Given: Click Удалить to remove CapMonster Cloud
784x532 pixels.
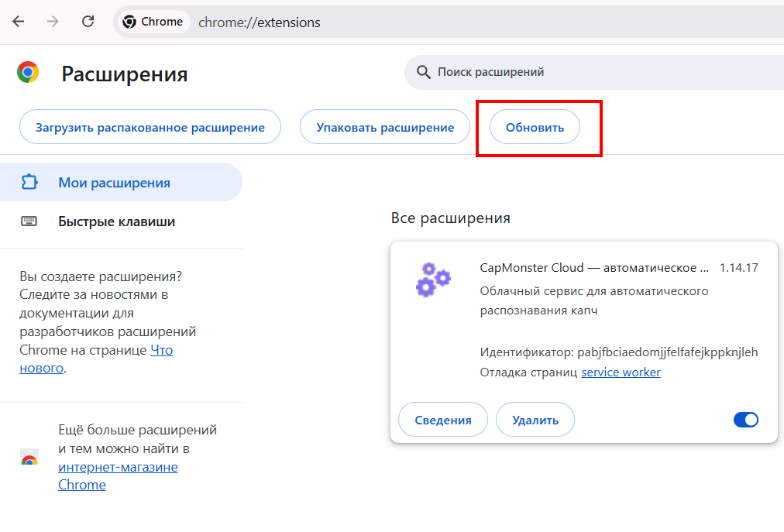Looking at the screenshot, I should pyautogui.click(x=535, y=420).
